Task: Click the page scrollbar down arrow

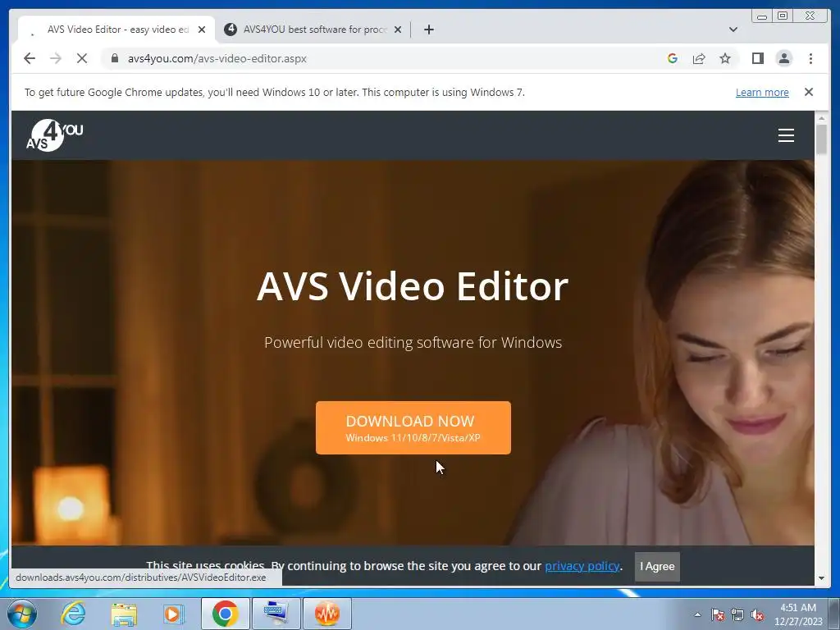Action: tap(821, 578)
